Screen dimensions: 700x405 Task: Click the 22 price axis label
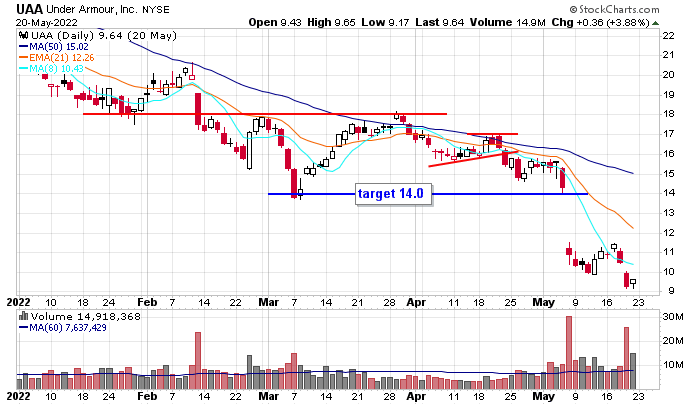668,36
